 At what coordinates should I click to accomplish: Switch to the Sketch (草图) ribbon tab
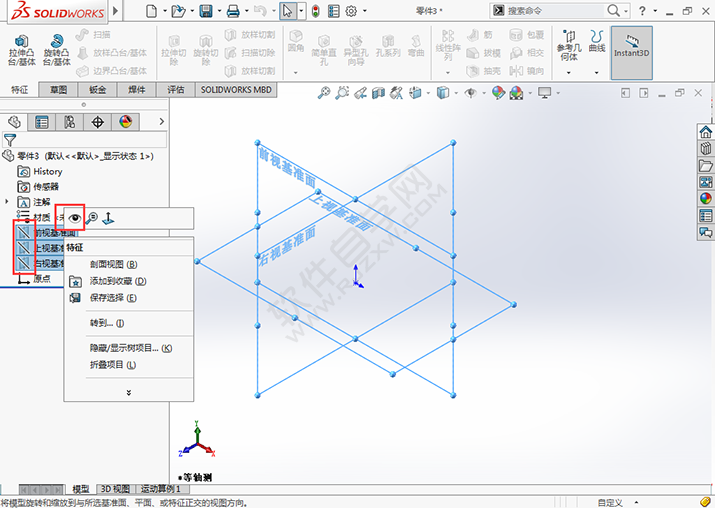58,89
